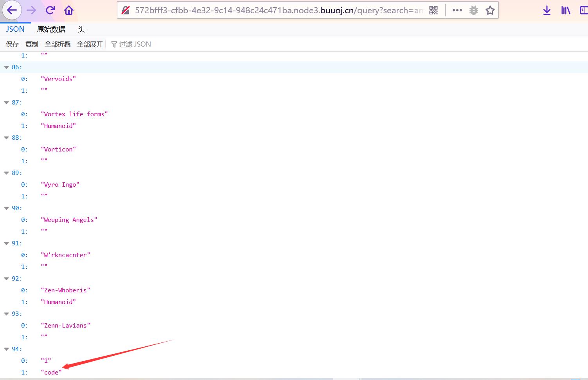Collapse JSON node 93
588x380 pixels.
(x=6, y=314)
